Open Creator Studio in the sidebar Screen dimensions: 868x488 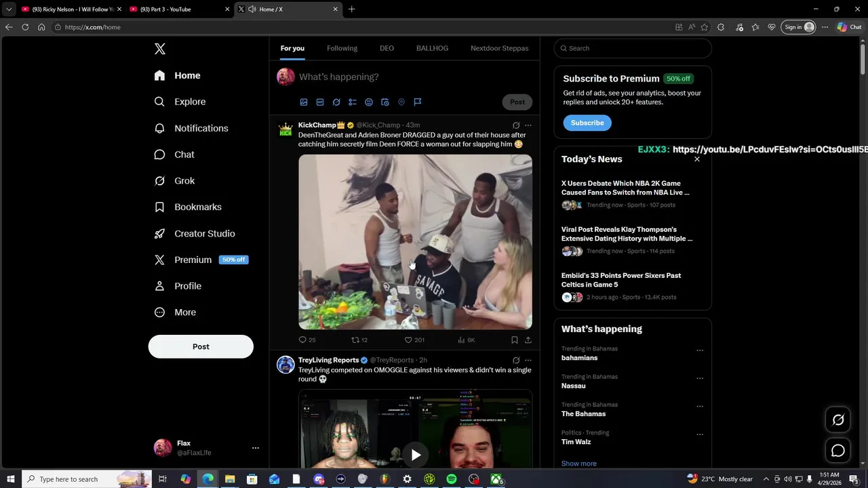click(x=195, y=233)
